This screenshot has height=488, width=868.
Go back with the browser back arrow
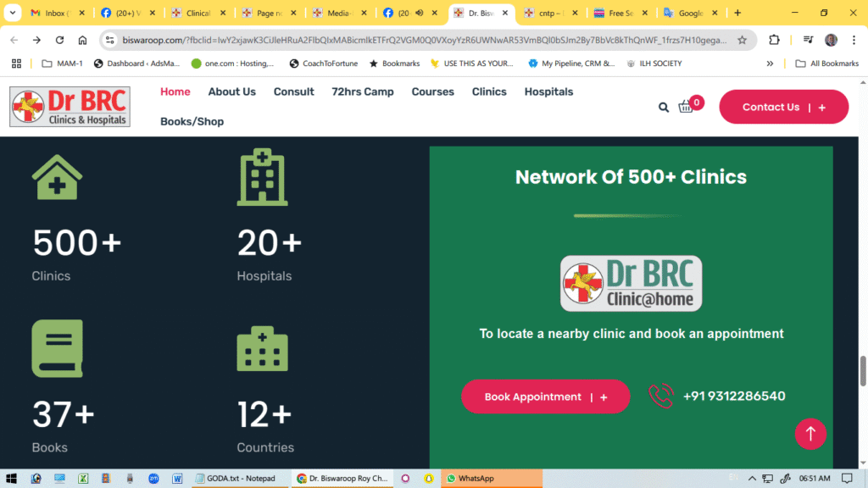14,40
